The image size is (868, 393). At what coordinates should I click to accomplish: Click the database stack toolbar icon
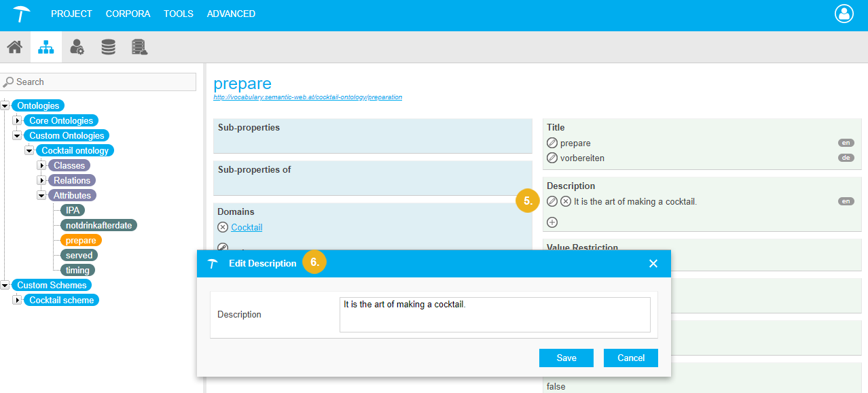108,47
